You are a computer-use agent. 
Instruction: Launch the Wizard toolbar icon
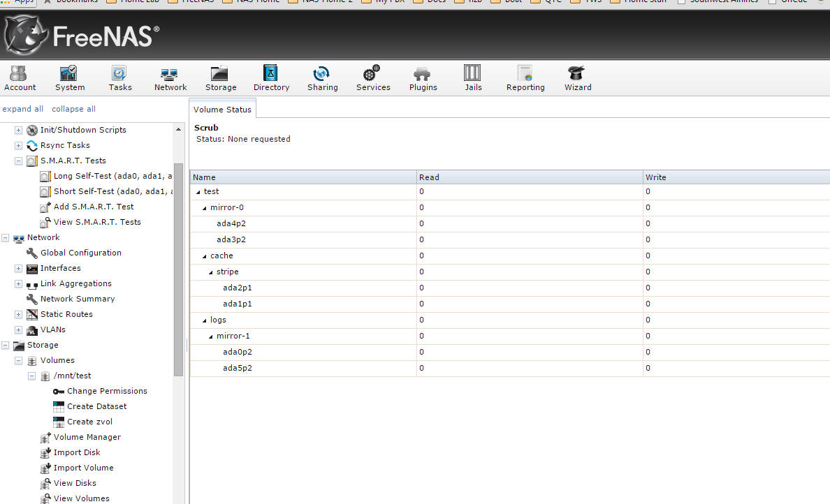tap(577, 77)
